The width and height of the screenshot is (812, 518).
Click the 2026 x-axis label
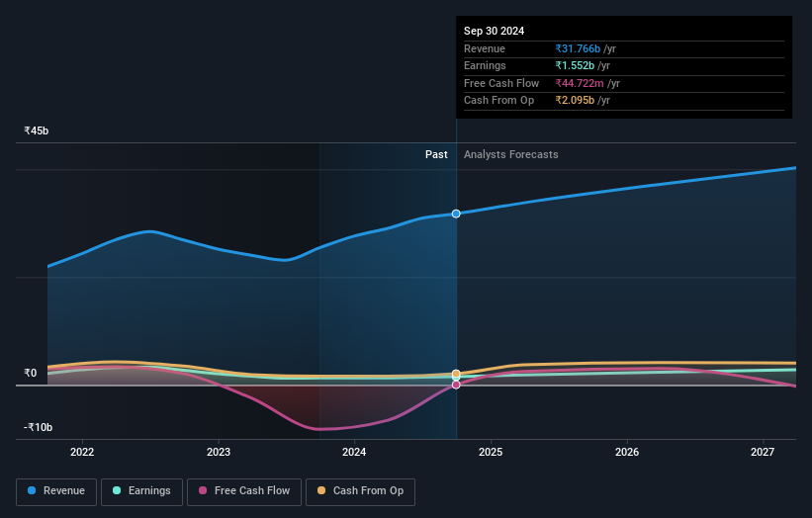pyautogui.click(x=627, y=453)
